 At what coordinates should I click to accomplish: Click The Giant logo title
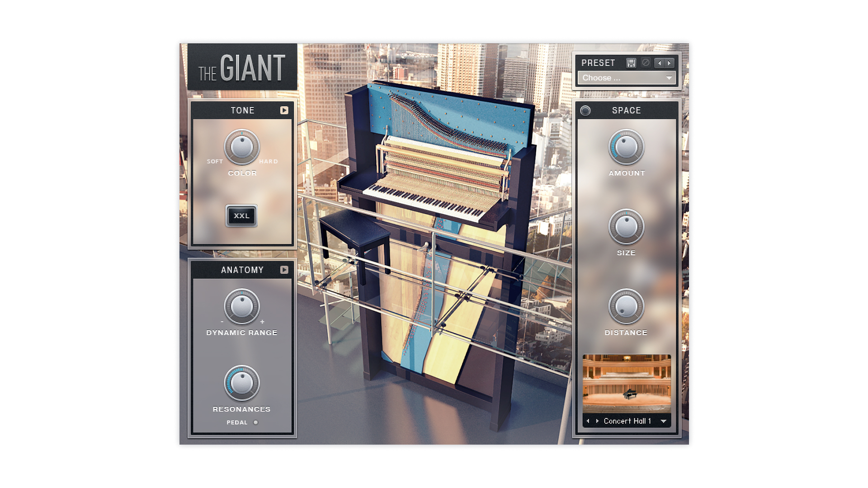pos(242,68)
